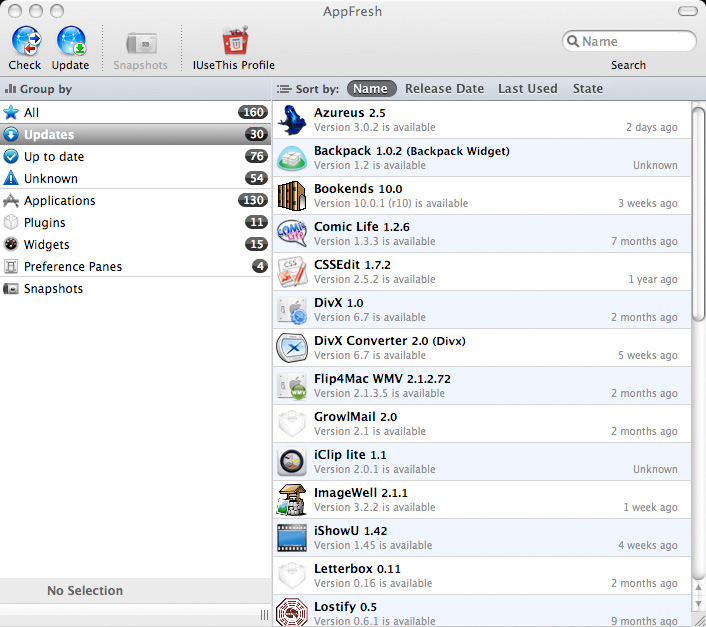
Task: Click the Check toolbar icon
Action: (x=26, y=41)
